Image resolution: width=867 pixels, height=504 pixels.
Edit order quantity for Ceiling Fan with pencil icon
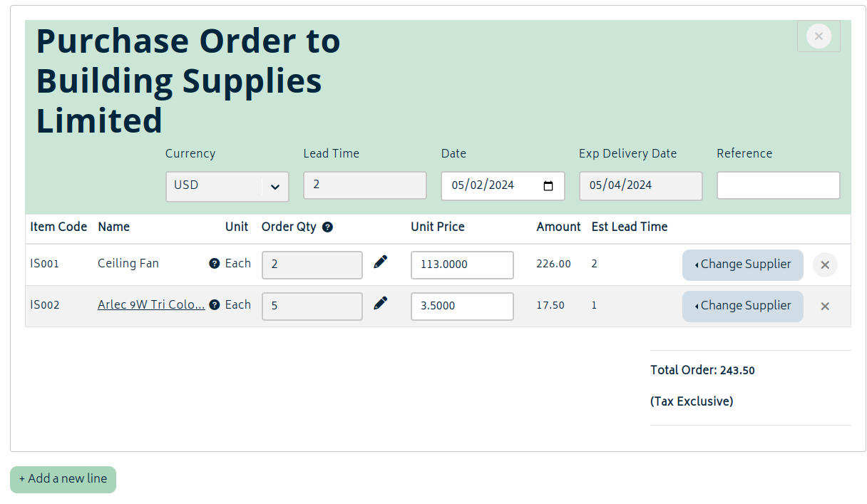click(381, 262)
